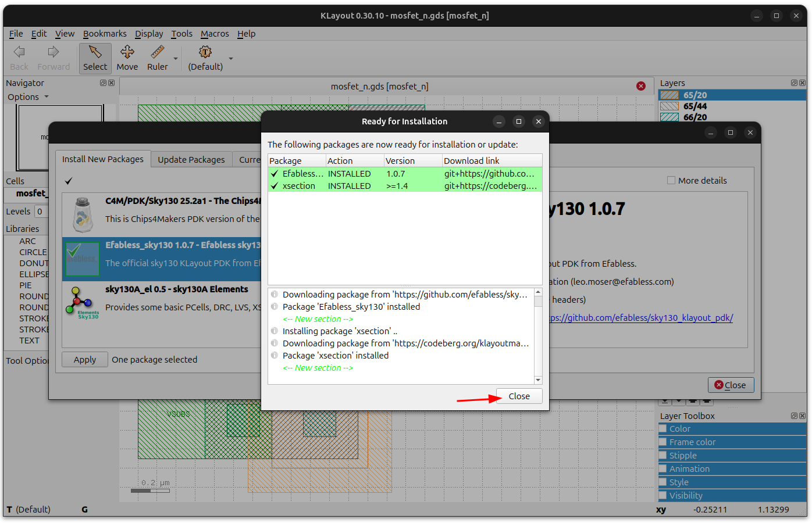Viewport: 812px width, 523px height.
Task: Open the (Default) technology dropdown arrow
Action: pyautogui.click(x=231, y=59)
